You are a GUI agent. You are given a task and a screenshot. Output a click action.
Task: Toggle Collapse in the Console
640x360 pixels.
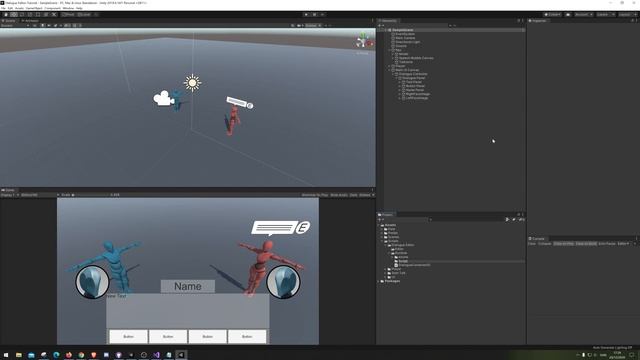(544, 244)
